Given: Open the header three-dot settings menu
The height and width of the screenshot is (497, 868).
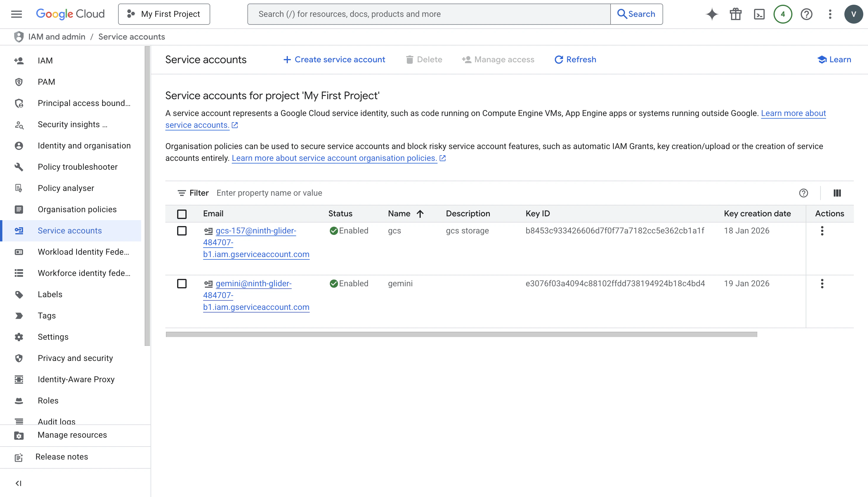Looking at the screenshot, I should click(830, 14).
